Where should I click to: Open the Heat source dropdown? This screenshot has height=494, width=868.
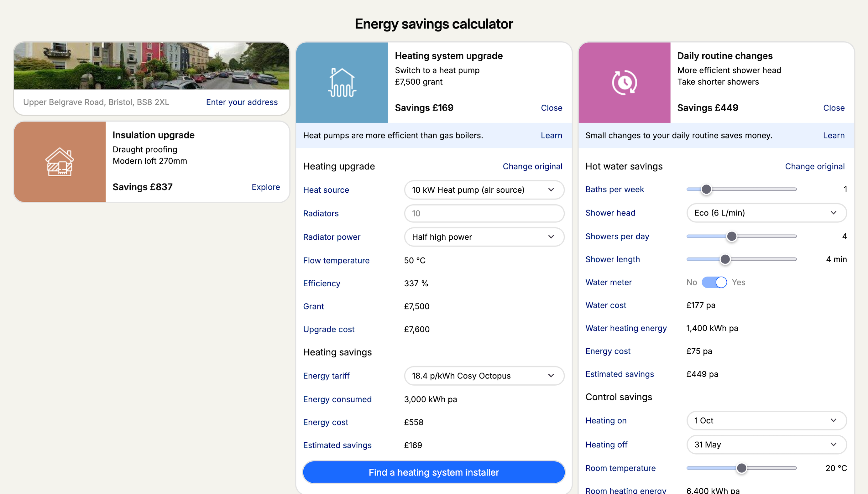coord(484,190)
